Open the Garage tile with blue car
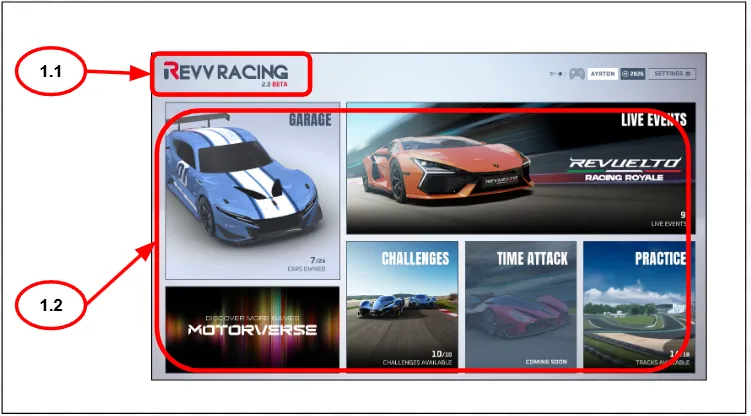The image size is (751, 416). pyautogui.click(x=252, y=191)
